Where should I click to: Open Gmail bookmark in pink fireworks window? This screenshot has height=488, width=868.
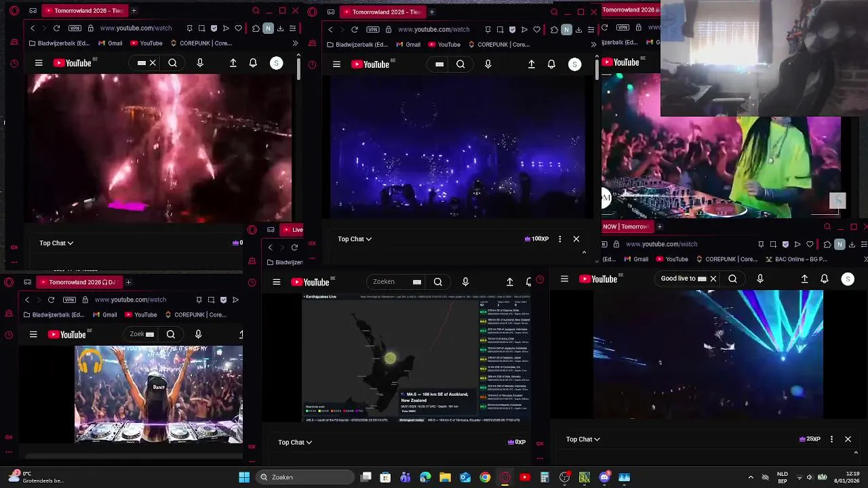[x=111, y=43]
